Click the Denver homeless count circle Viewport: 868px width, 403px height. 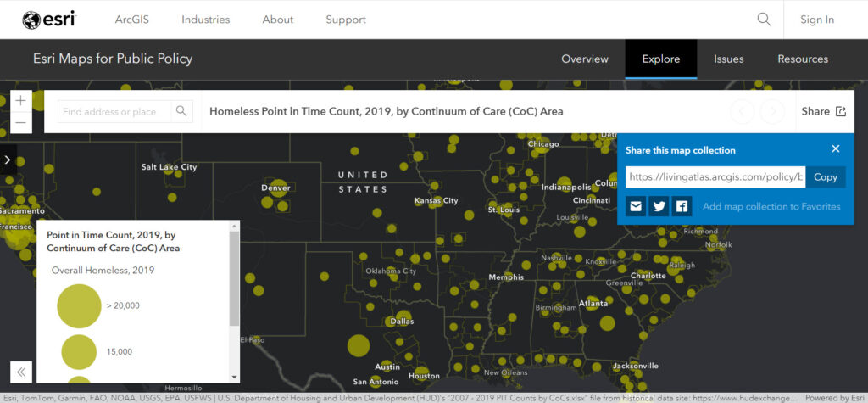pyautogui.click(x=278, y=188)
